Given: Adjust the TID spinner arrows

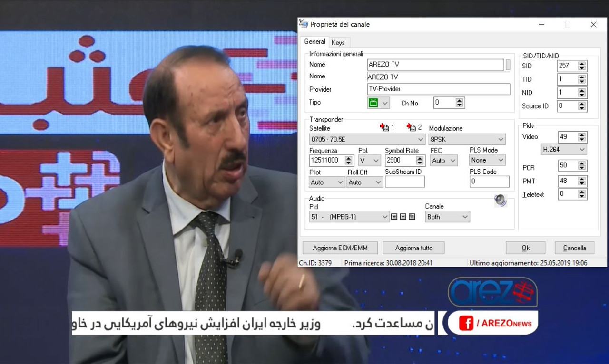Looking at the screenshot, I should click(x=582, y=79).
